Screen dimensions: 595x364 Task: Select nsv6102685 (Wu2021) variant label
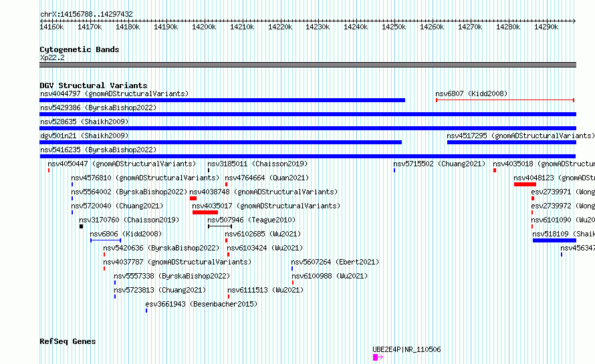pyautogui.click(x=263, y=234)
